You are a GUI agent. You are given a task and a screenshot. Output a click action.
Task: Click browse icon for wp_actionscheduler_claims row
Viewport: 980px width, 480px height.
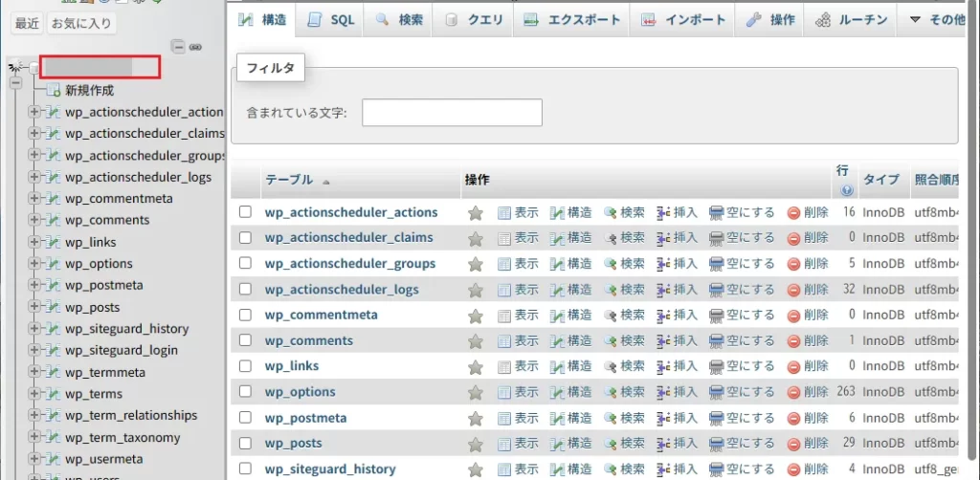pyautogui.click(x=504, y=238)
